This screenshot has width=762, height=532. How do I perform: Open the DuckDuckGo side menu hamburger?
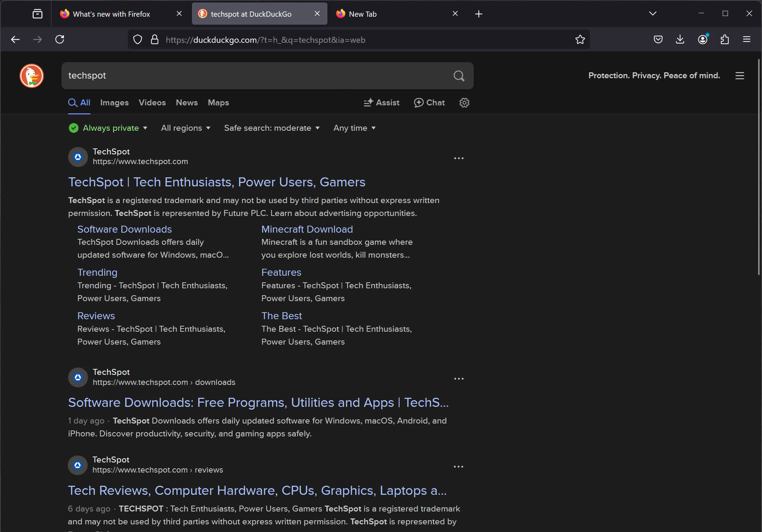click(x=740, y=76)
